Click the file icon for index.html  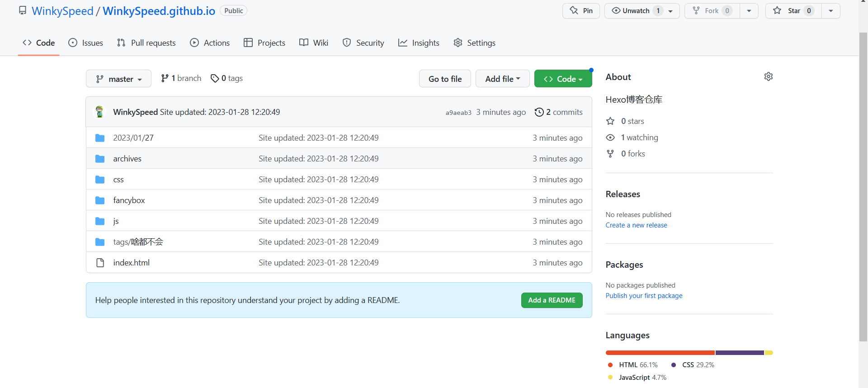[x=100, y=263]
